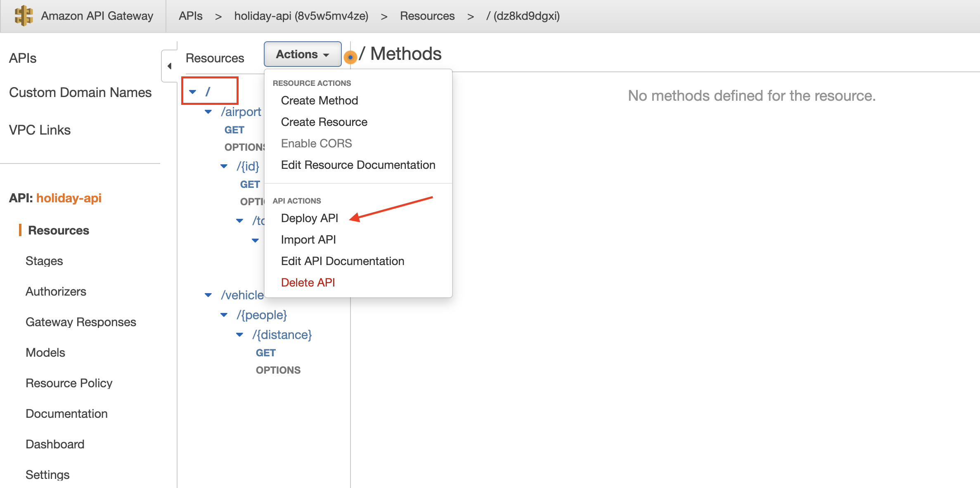Click Delete API in red
Screen dimensions: 980x488
click(x=308, y=282)
